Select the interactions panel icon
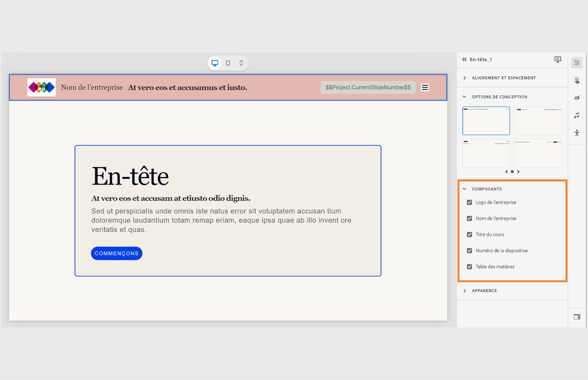The height and width of the screenshot is (380, 588). click(x=577, y=80)
